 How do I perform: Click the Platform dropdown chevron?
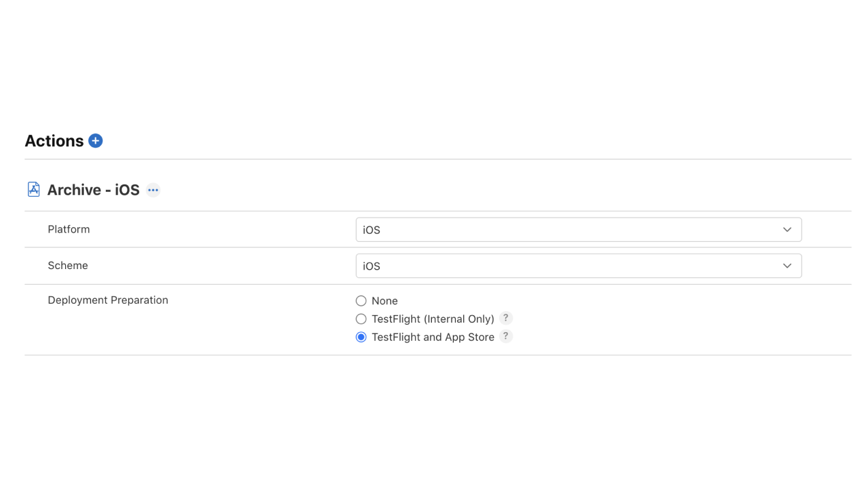(787, 229)
